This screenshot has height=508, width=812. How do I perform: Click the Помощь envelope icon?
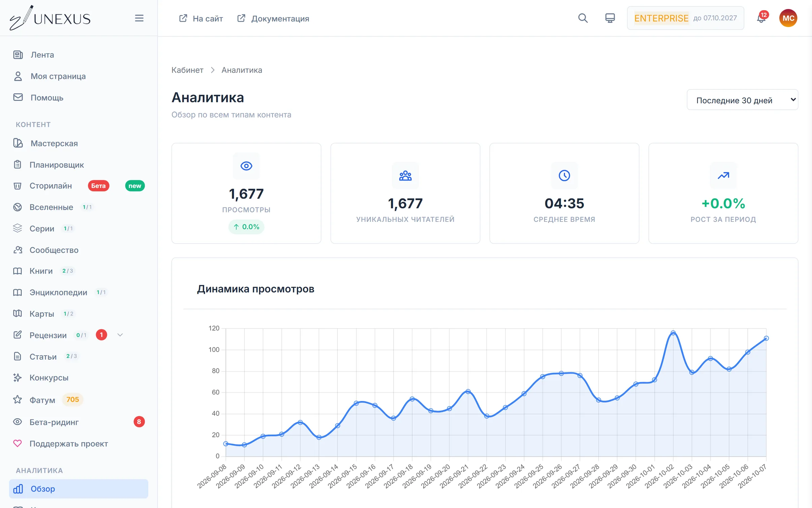pos(18,98)
